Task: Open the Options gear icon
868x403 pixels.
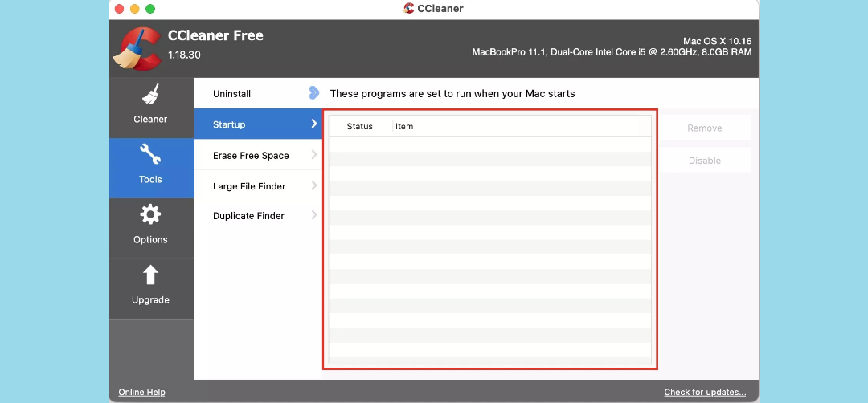Action: 150,214
